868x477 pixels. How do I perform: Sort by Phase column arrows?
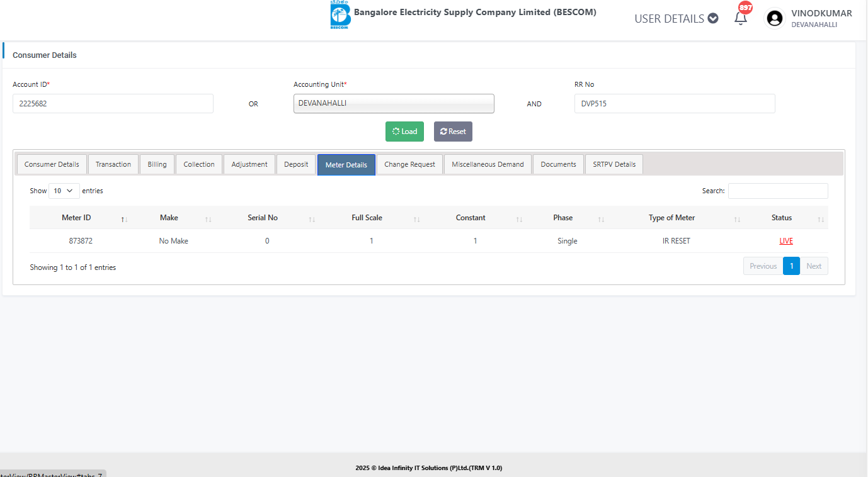pyautogui.click(x=601, y=219)
